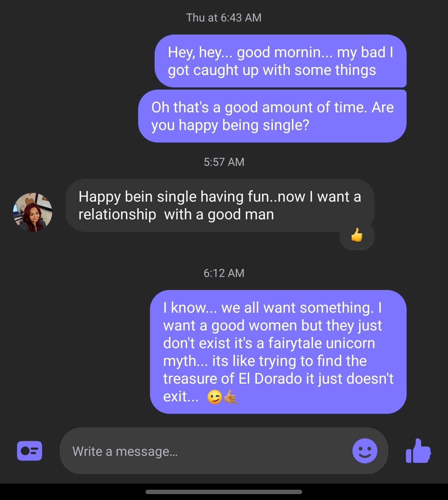
Task: Open the emoji picker smiley icon
Action: [x=365, y=451]
